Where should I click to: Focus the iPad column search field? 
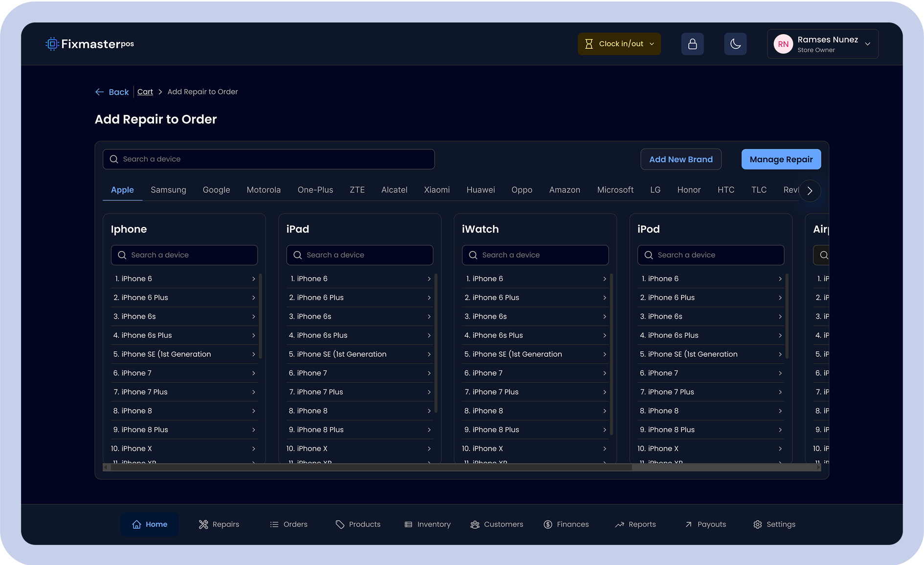(x=359, y=255)
